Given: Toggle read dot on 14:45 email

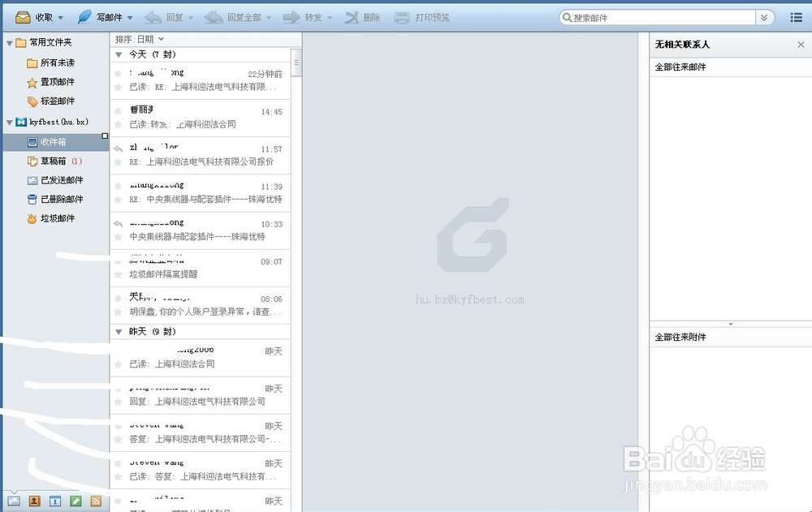Looking at the screenshot, I should coord(118,111).
